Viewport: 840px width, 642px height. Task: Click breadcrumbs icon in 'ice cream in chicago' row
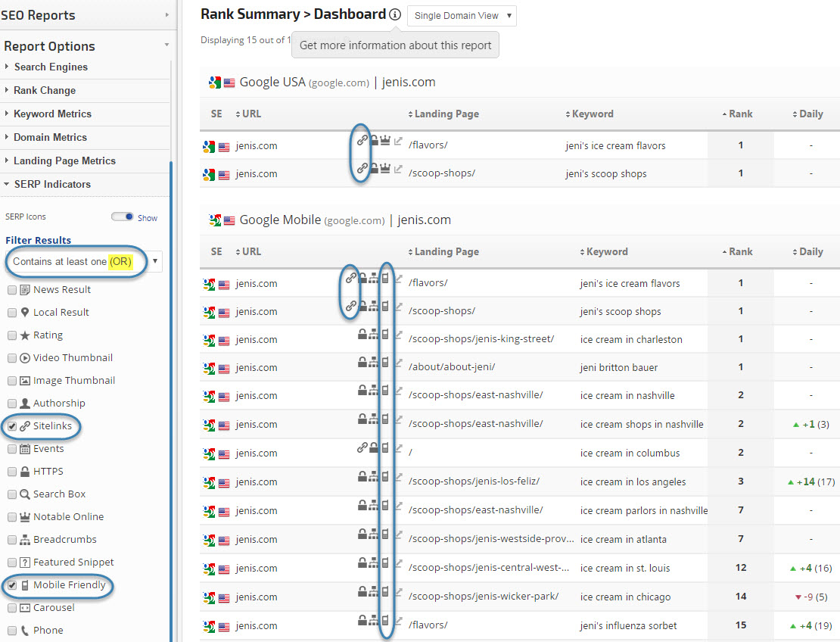374,593
